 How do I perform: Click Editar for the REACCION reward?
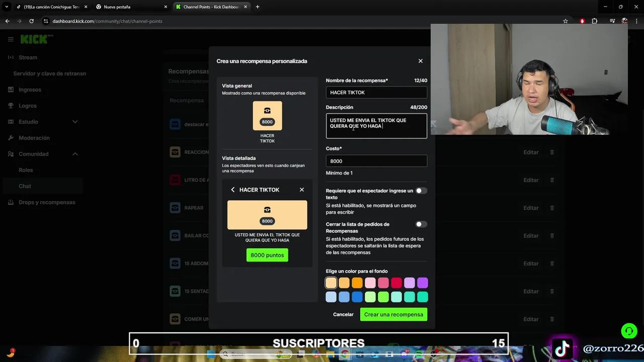pos(531,152)
